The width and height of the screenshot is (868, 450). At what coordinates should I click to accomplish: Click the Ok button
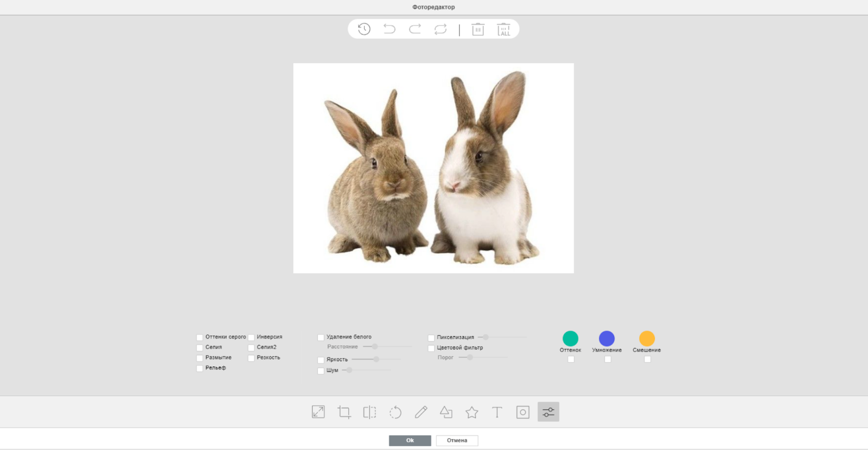pyautogui.click(x=410, y=440)
